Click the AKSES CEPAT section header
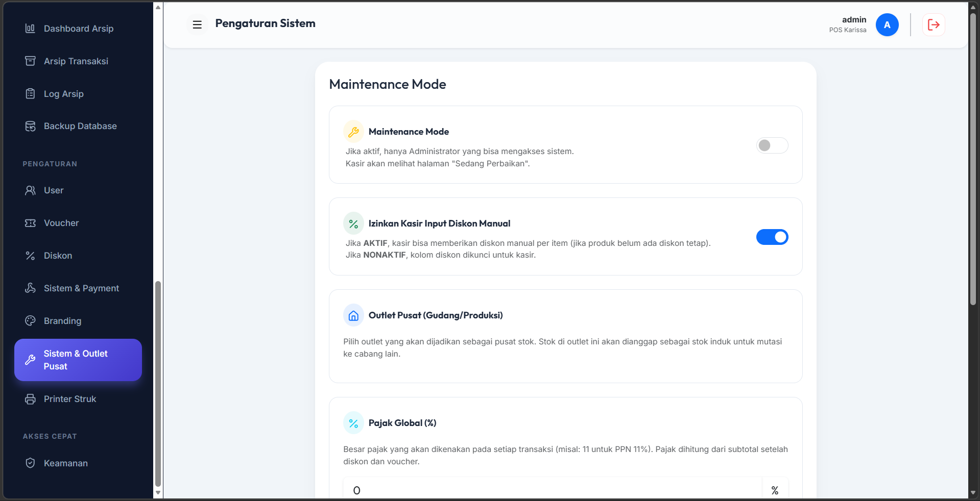Image resolution: width=980 pixels, height=501 pixels. (x=50, y=436)
